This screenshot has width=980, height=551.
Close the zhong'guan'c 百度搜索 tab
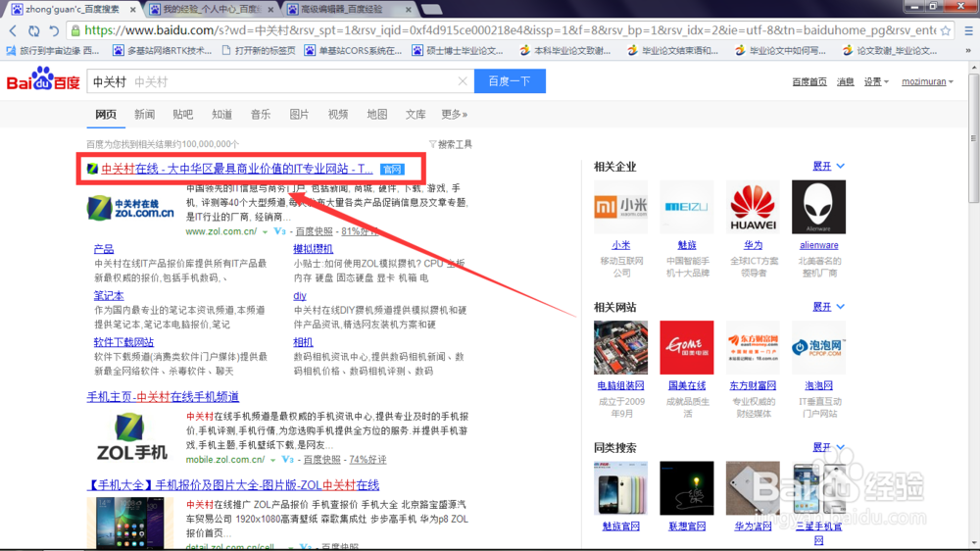point(132,10)
